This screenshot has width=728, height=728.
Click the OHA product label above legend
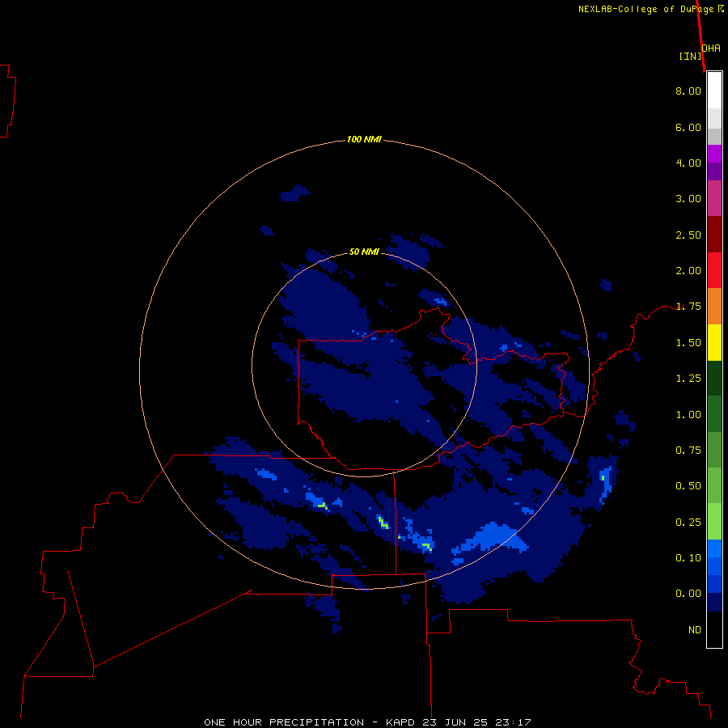point(711,49)
